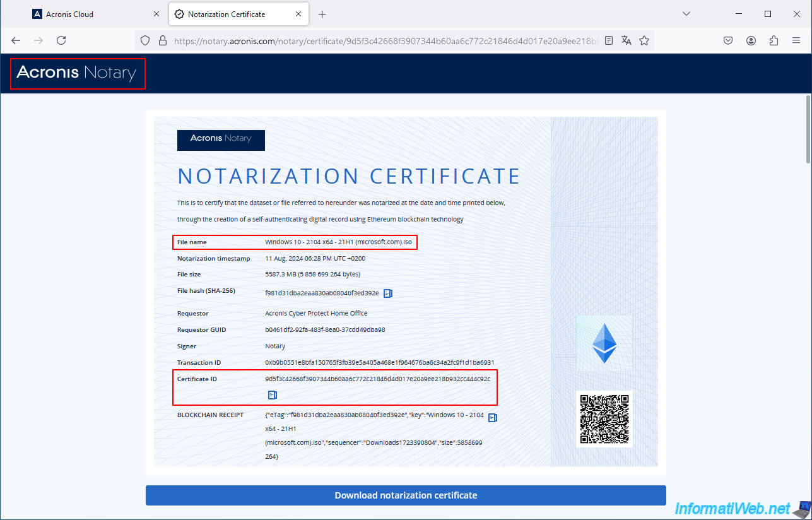The image size is (812, 520).
Task: Click the Ethereum diamond logo
Action: [604, 343]
